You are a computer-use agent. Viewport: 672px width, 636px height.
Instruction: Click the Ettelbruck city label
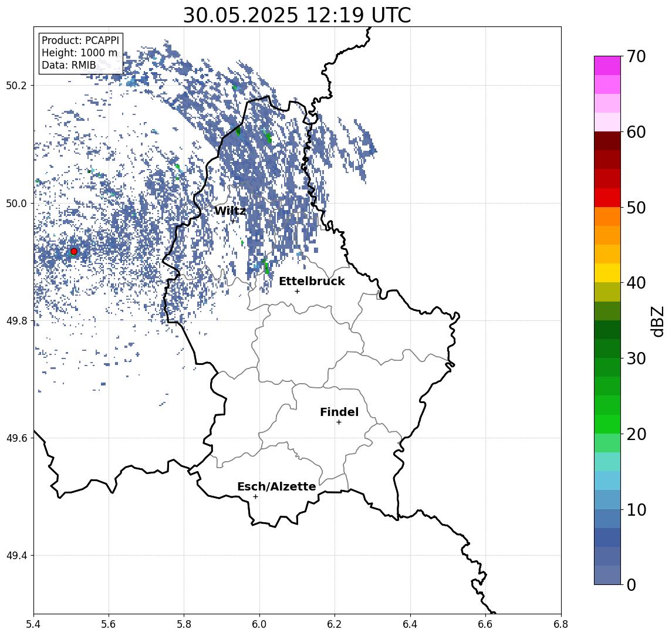click(x=312, y=281)
